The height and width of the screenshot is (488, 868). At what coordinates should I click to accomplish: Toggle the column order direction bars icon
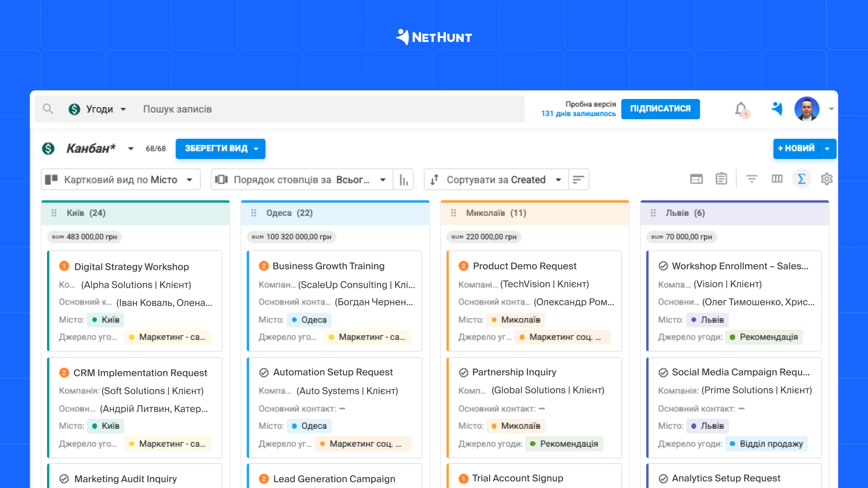coord(404,180)
